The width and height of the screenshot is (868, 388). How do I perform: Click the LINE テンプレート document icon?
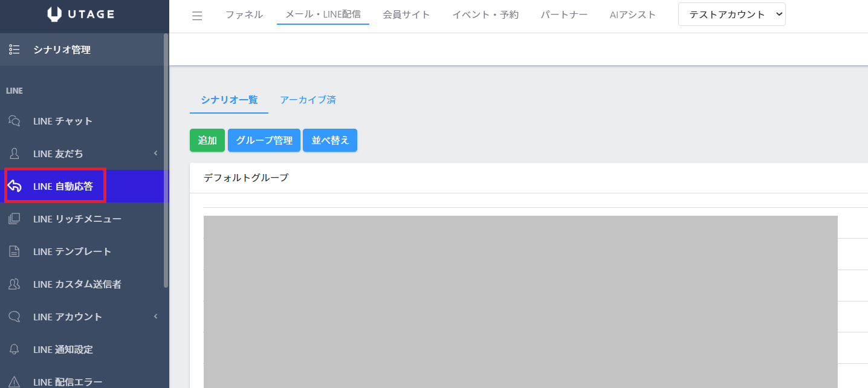click(x=15, y=251)
